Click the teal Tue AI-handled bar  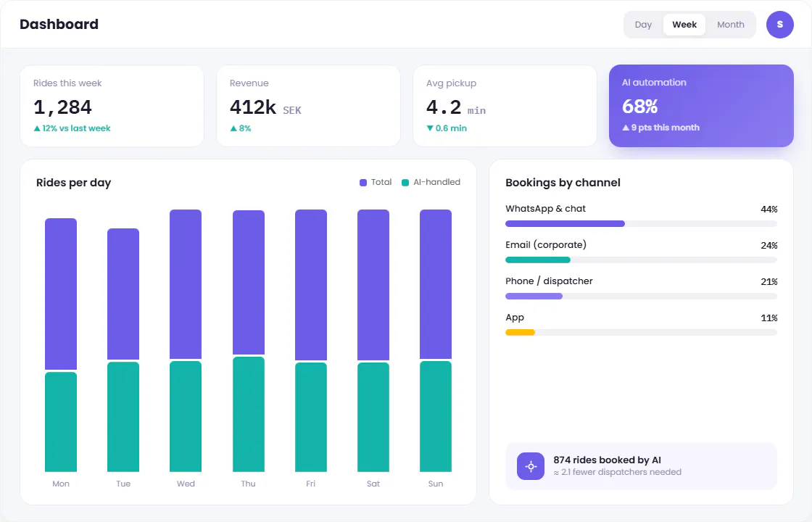tap(123, 417)
